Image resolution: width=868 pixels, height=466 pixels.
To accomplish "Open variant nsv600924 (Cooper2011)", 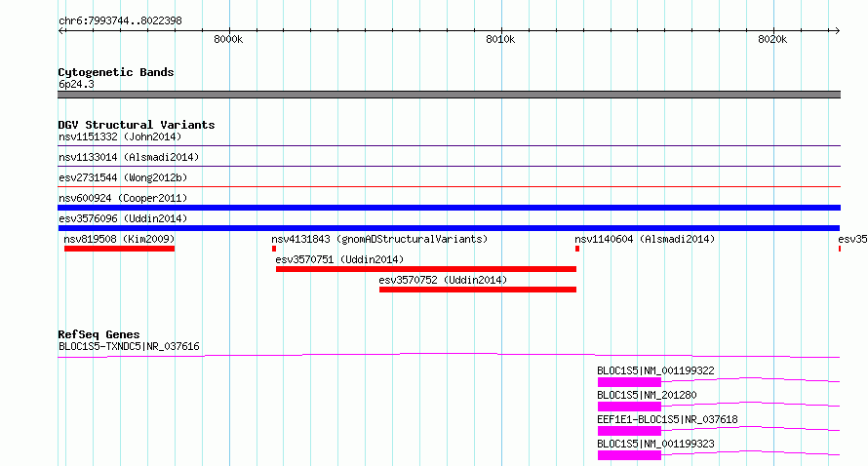I will click(123, 198).
